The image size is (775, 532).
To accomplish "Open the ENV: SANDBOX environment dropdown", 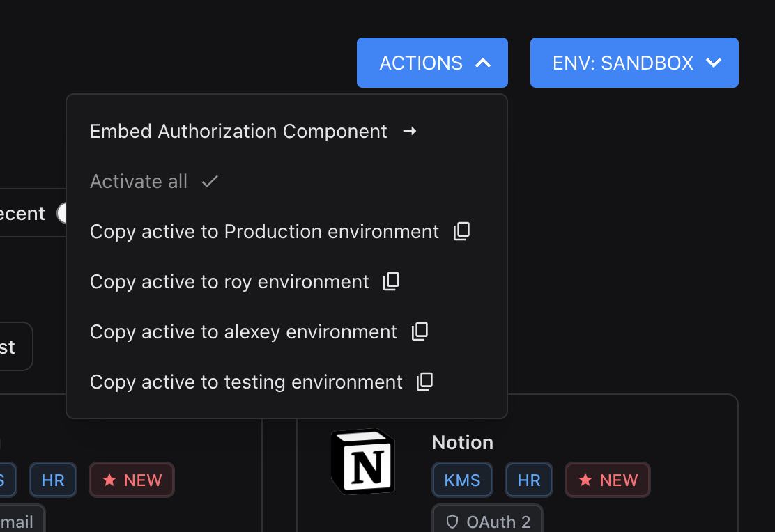I will 634,63.
